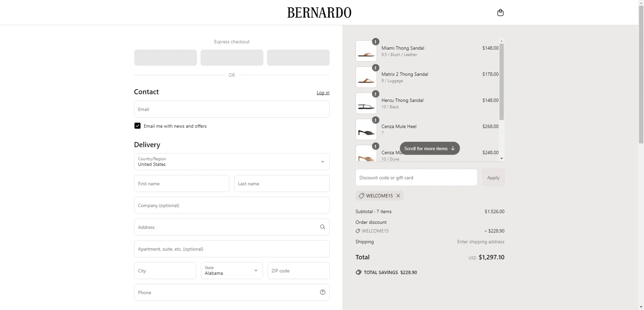644x310 pixels.
Task: Click the Order discount WELCOME15 tag icon
Action: click(x=358, y=231)
